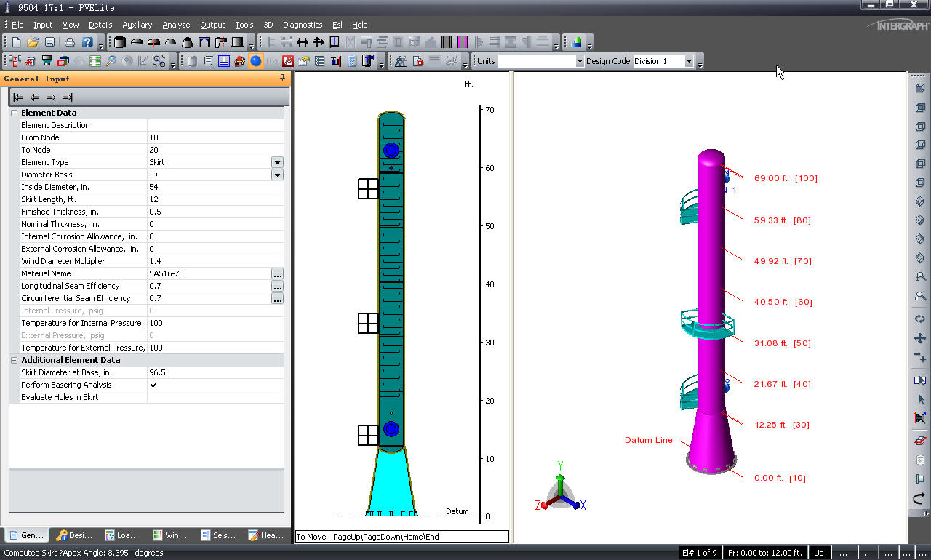Viewport: 931px width, 560px height.
Task: Go to the last element arrow
Action: point(67,97)
